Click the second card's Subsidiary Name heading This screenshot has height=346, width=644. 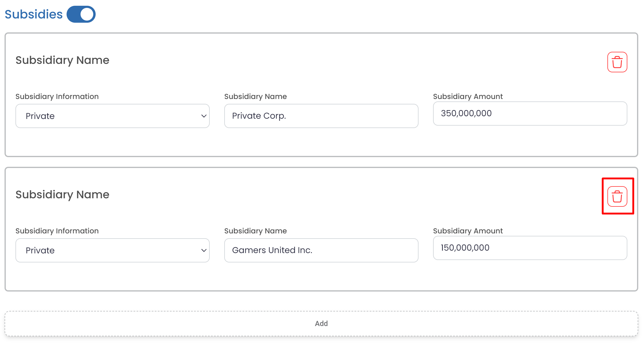(62, 195)
